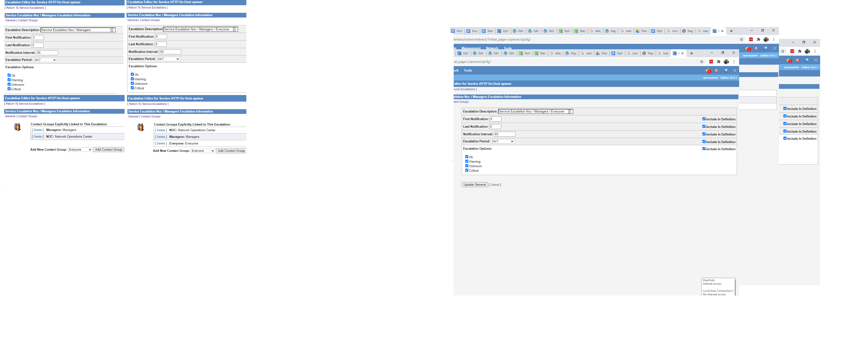Click red warning icon in front browser window
The height and width of the screenshot is (342, 868).
(716, 71)
